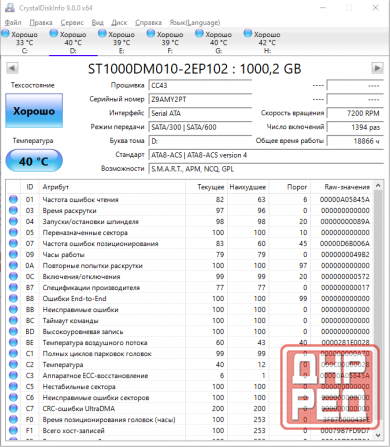Viewport: 390px width, 447px height.
Task: Select disk H: status tab
Action: click(267, 42)
